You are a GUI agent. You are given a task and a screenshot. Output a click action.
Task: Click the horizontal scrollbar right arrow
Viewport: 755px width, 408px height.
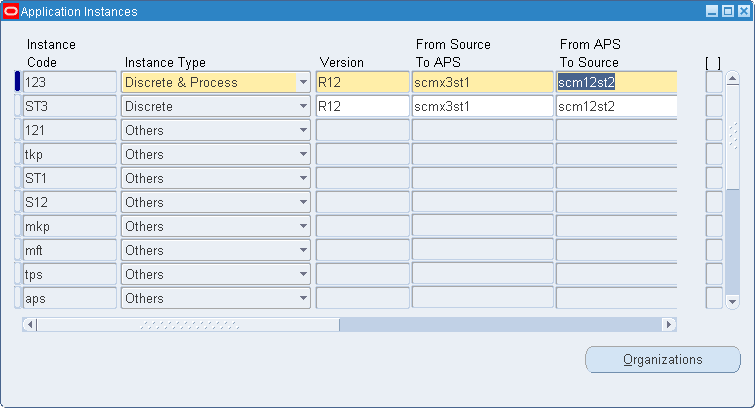(x=669, y=325)
